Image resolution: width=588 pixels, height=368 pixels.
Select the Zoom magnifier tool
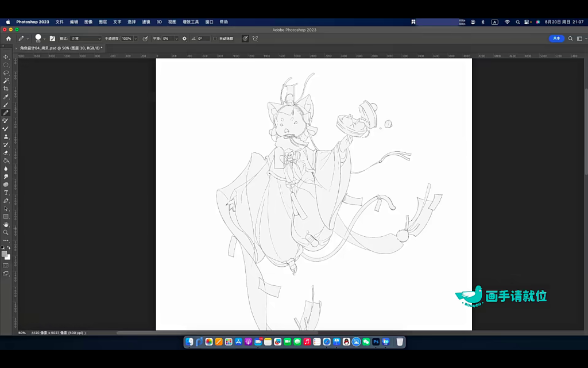pos(6,232)
